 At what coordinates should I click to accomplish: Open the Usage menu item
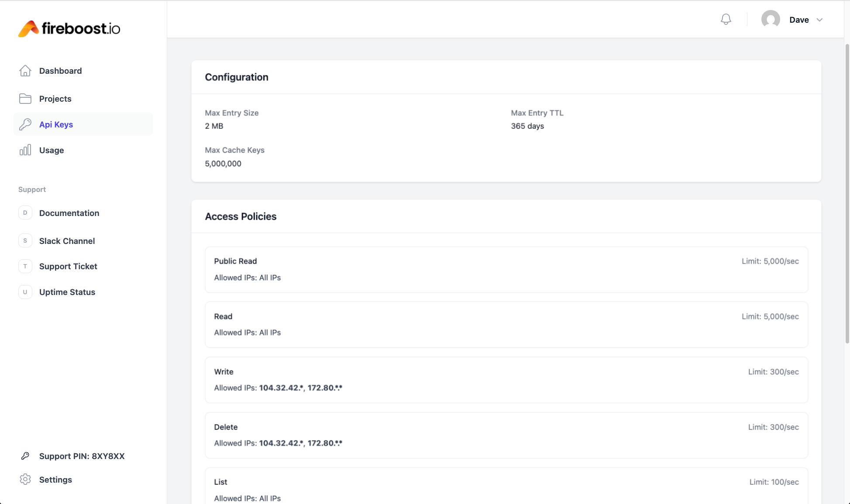click(x=52, y=150)
